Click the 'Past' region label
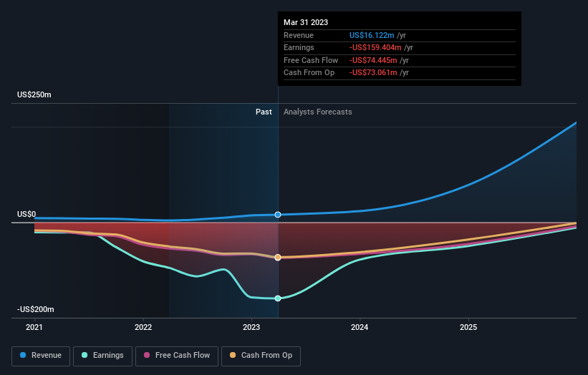The image size is (588, 375). click(264, 112)
